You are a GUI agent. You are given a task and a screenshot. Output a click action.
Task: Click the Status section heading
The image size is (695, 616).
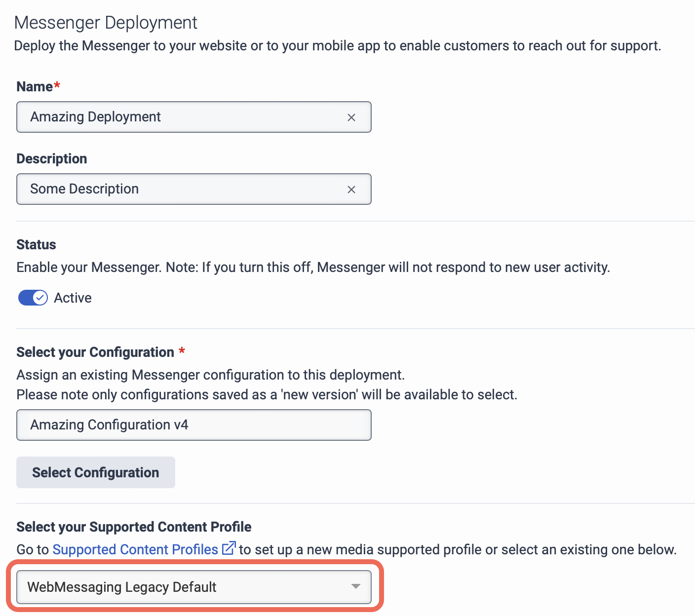point(36,244)
